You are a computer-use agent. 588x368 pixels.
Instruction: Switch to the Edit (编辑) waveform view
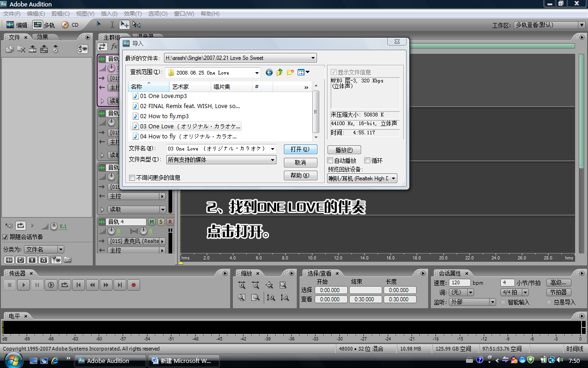point(17,25)
